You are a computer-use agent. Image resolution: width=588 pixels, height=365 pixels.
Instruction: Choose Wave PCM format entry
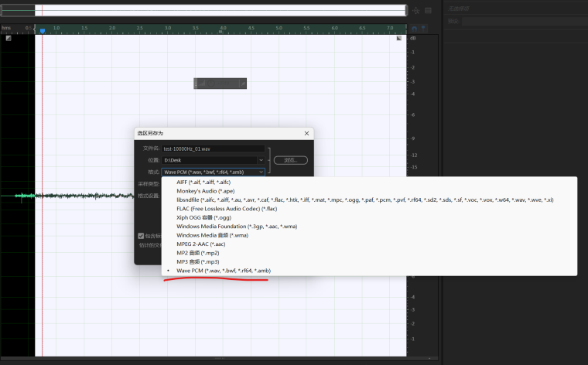tap(223, 271)
